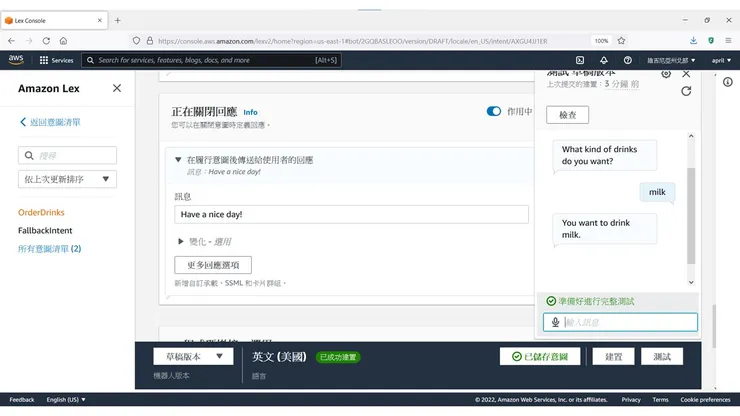740x416 pixels.
Task: Open the Privacy link
Action: tap(631, 399)
